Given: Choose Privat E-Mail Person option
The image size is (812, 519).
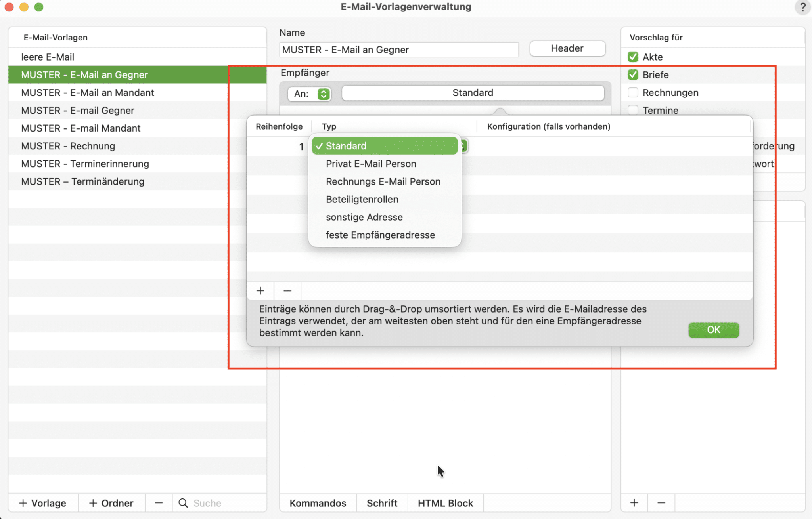Looking at the screenshot, I should click(x=371, y=164).
